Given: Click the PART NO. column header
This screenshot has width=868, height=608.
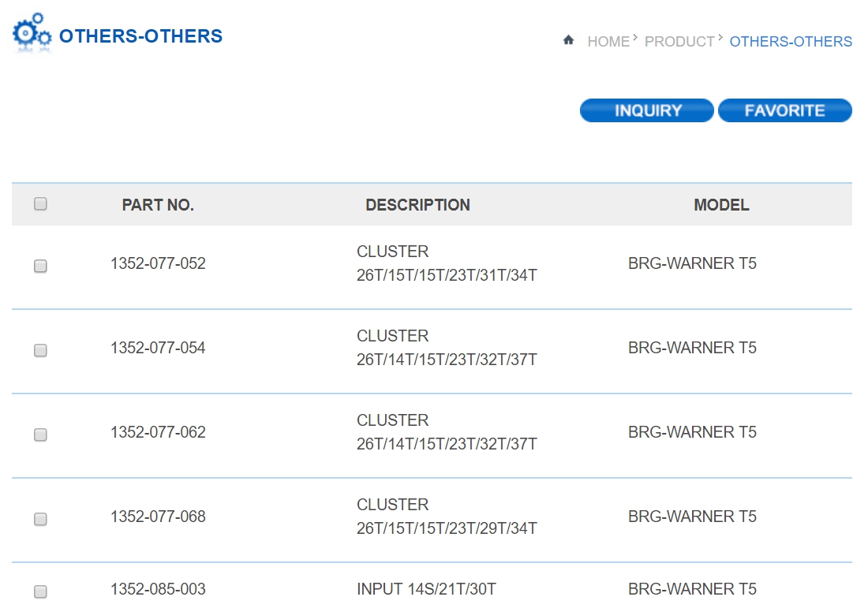Looking at the screenshot, I should (x=158, y=206).
